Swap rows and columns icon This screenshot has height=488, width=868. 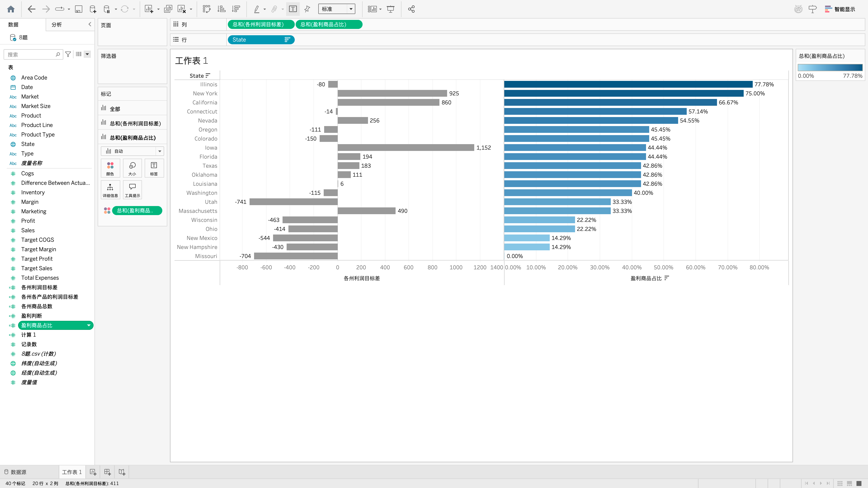coord(206,9)
